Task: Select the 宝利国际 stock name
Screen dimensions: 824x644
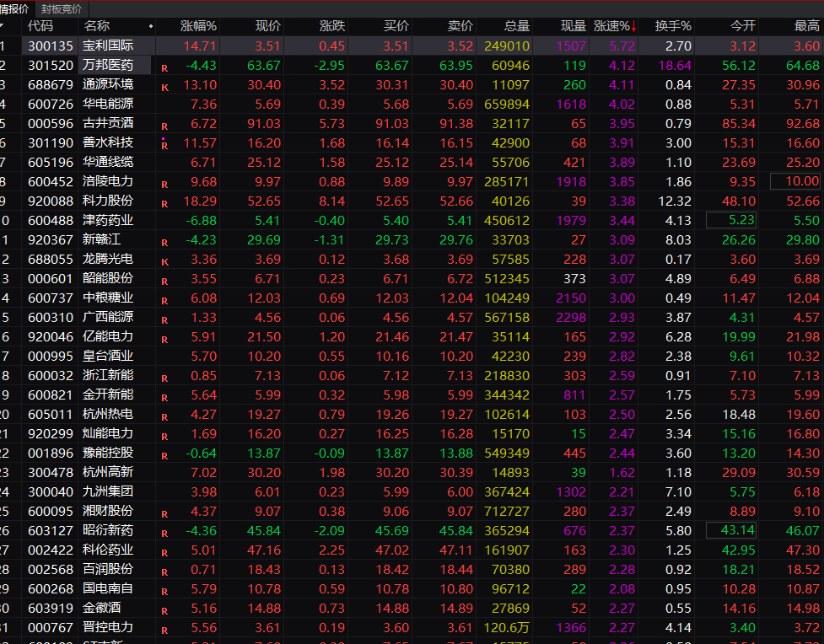Action: 108,46
